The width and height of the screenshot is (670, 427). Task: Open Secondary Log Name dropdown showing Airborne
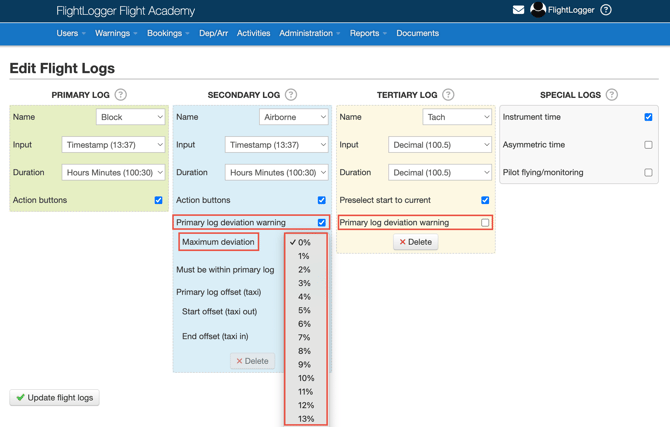[293, 117]
